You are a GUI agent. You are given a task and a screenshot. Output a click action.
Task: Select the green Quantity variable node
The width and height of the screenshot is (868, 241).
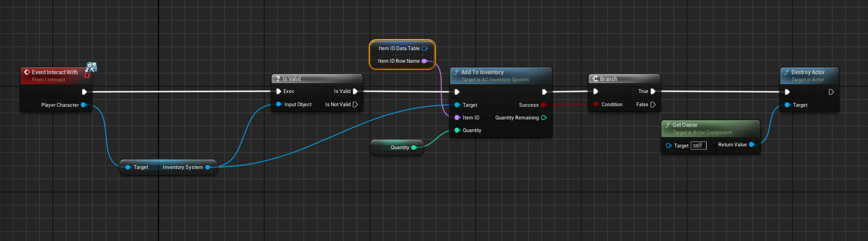[x=396, y=147]
